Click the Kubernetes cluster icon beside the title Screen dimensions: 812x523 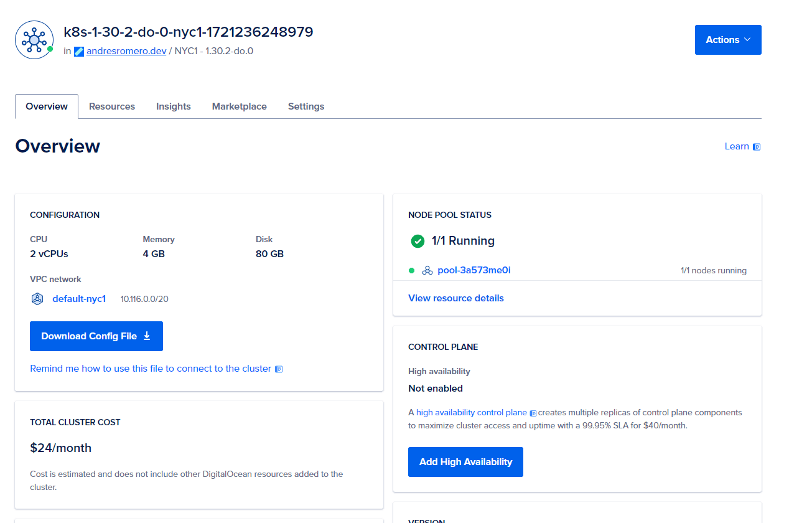tap(34, 40)
